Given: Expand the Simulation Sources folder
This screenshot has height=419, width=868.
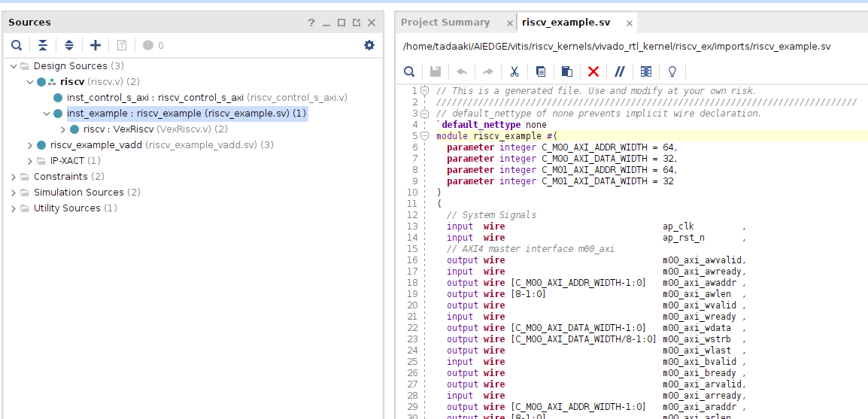Looking at the screenshot, I should coord(14,193).
